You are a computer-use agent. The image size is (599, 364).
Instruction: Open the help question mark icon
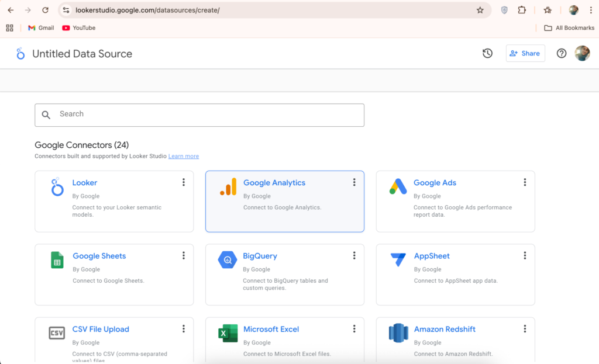[562, 54]
